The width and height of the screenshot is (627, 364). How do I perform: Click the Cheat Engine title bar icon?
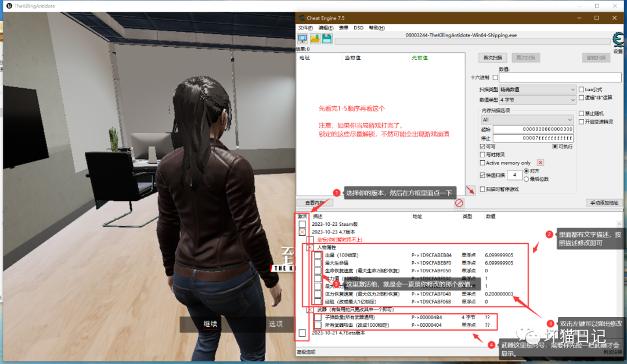[x=302, y=18]
